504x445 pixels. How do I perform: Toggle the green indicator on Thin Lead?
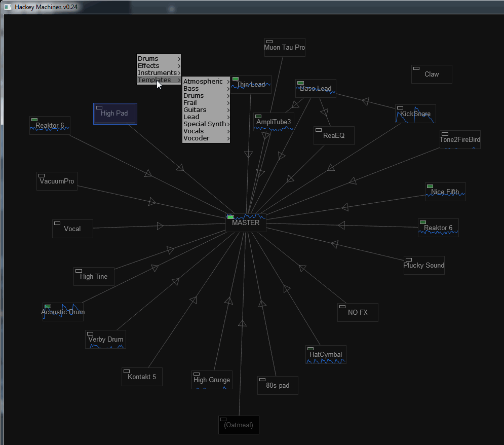(236, 79)
